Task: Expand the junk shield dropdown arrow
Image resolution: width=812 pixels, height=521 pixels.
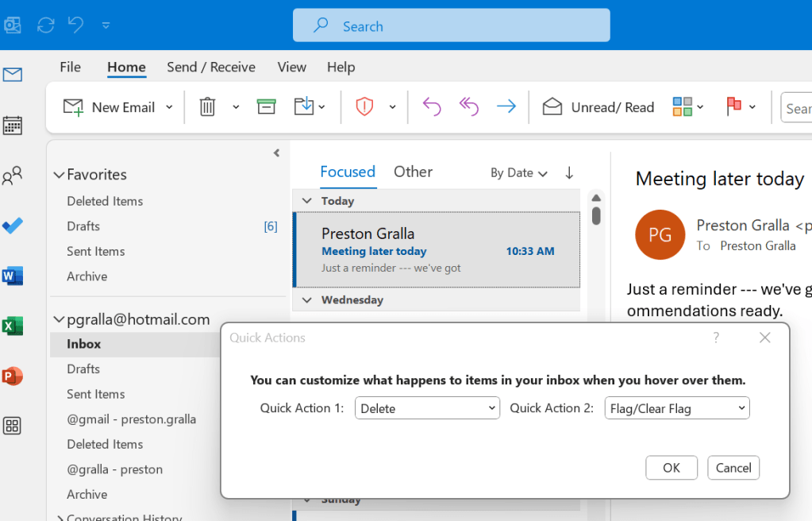Action: point(393,107)
